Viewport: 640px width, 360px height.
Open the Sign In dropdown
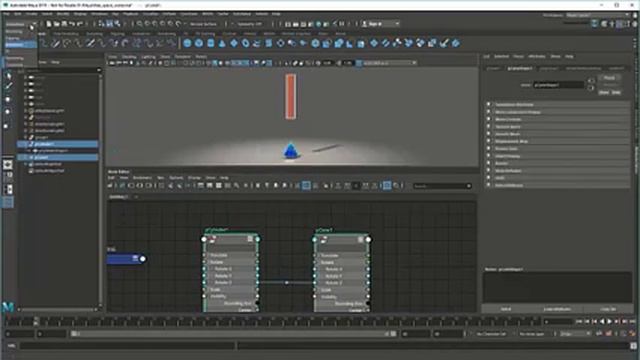click(380, 24)
